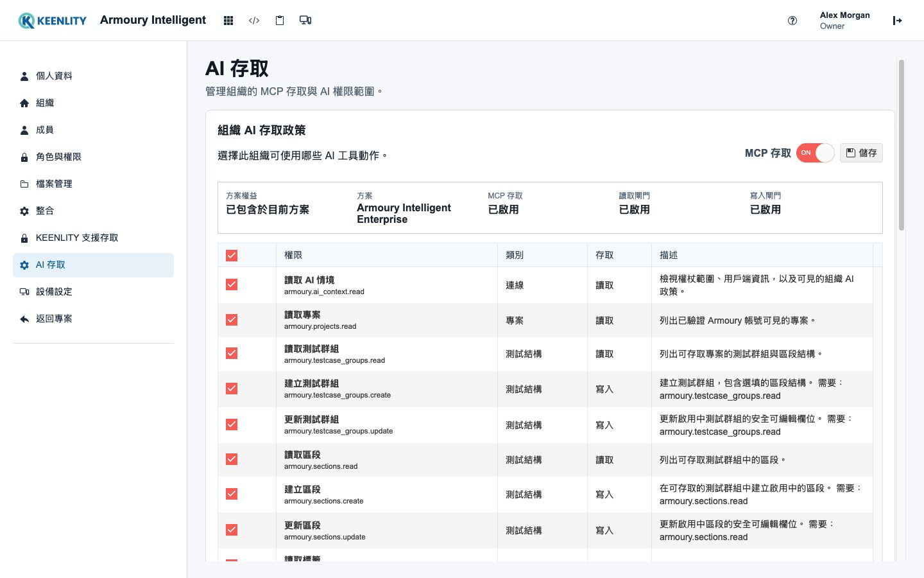The image size is (924, 578).
Task: Uncheck 讀取測試群組 permission
Action: pos(232,353)
